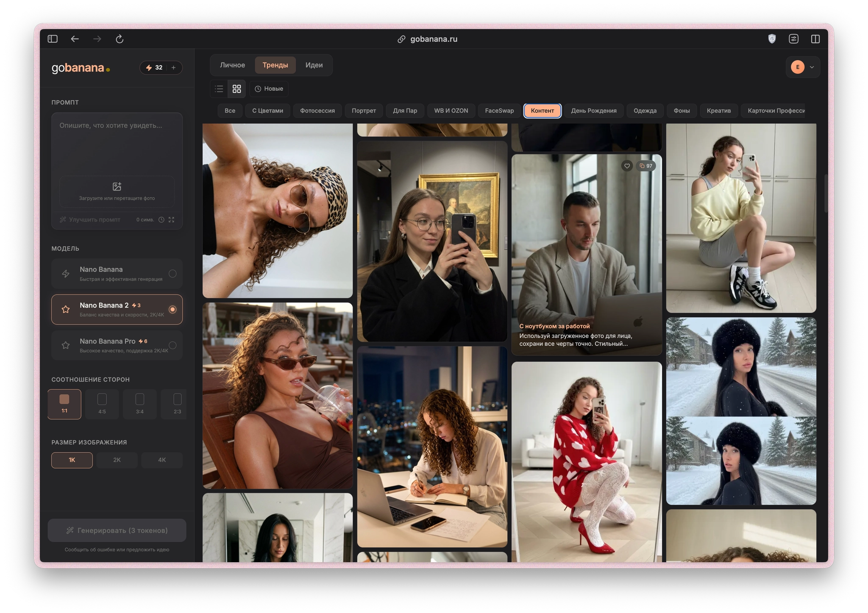Open the Идеи tab
The height and width of the screenshot is (613, 868).
[x=314, y=65]
